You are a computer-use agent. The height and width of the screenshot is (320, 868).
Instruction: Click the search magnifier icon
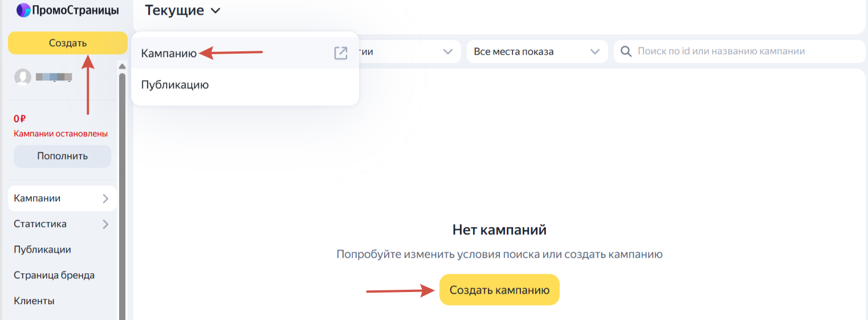tap(626, 51)
